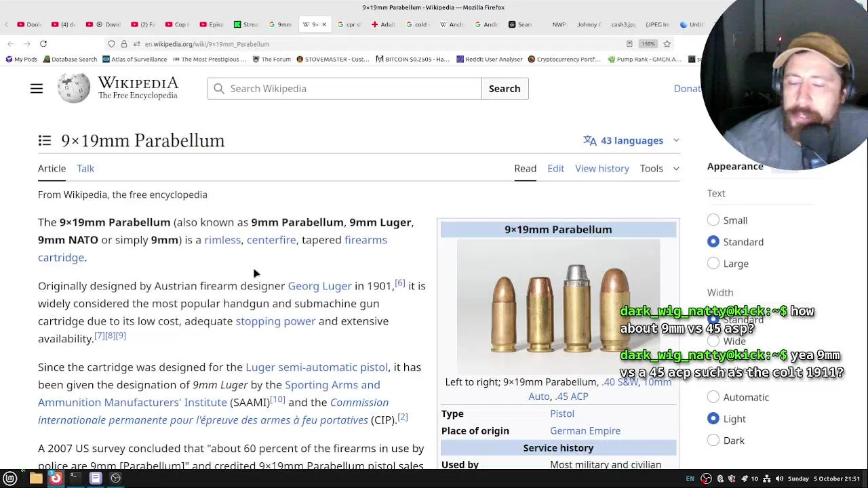
Task: Open the Cryptocurrency Portfolio bookmark
Action: [564, 59]
